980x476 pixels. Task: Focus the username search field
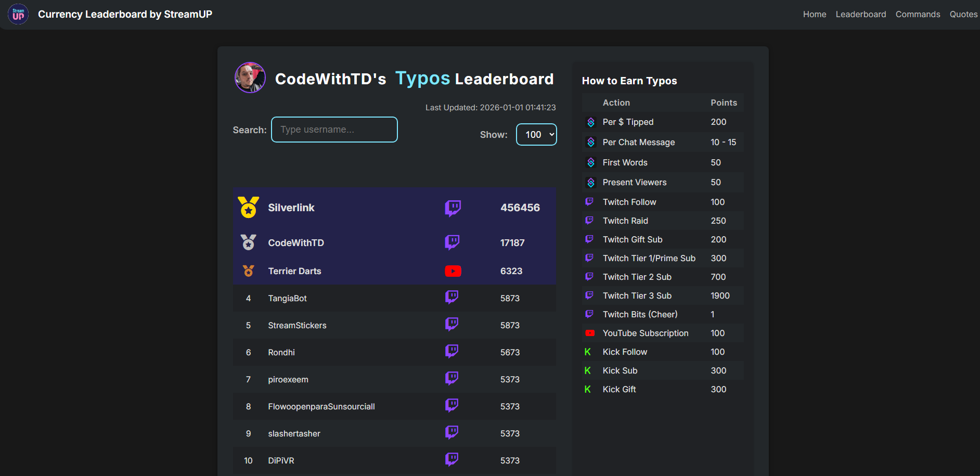334,130
